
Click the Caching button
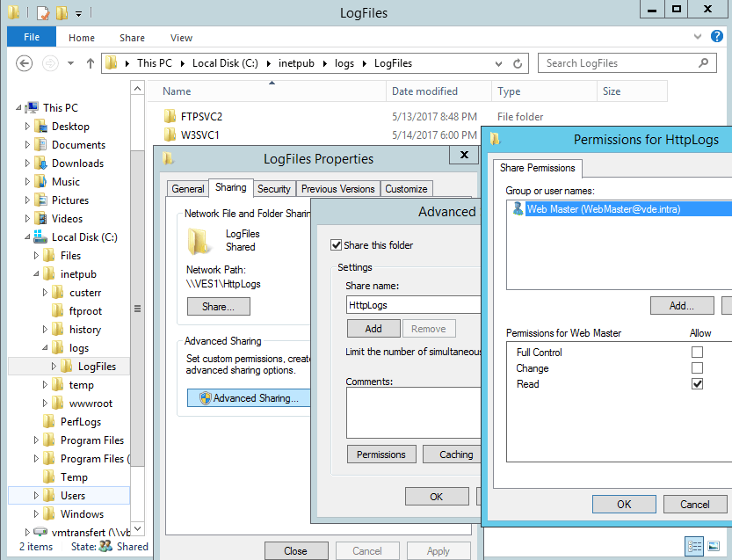[453, 454]
